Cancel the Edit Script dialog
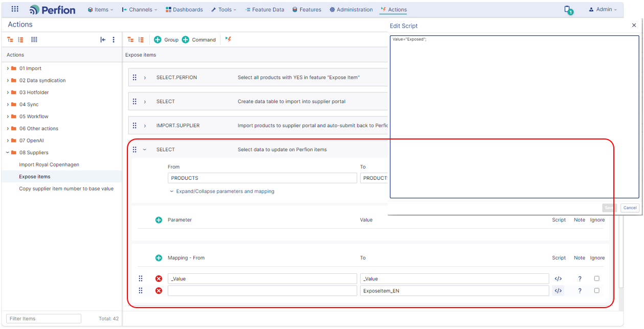Image resolution: width=644 pixels, height=329 pixels. [x=630, y=208]
